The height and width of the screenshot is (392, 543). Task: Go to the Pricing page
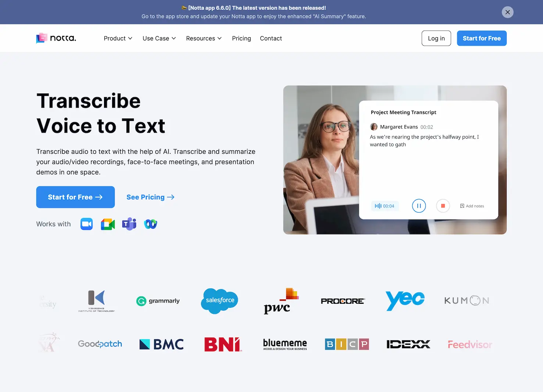pos(241,38)
